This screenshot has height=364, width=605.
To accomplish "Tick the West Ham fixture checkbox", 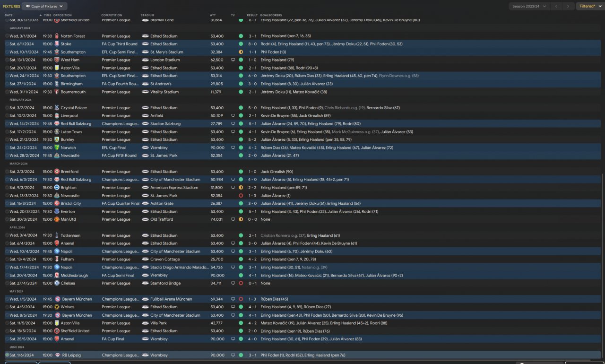I will (x=7, y=60).
